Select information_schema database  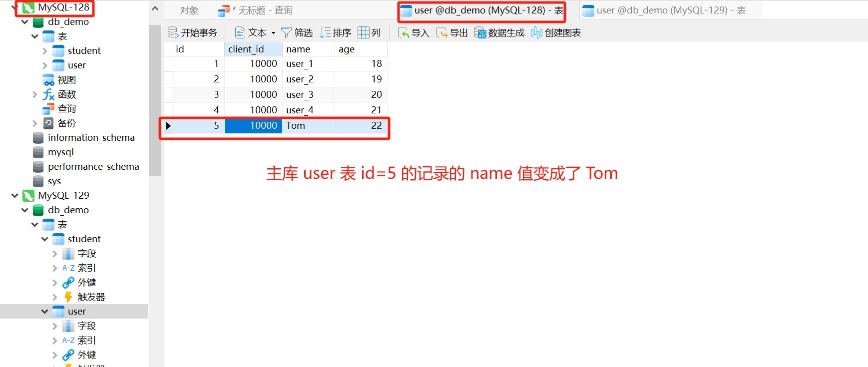(x=91, y=137)
